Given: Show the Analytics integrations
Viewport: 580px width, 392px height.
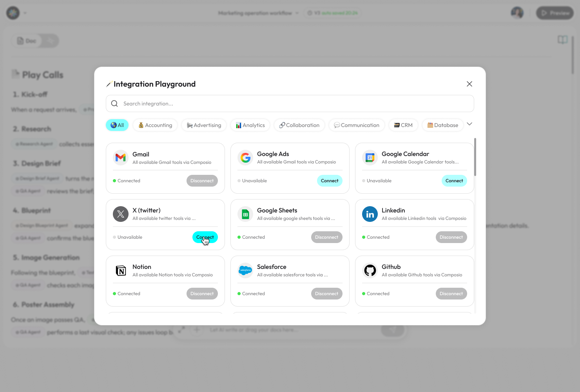Looking at the screenshot, I should 250,125.
